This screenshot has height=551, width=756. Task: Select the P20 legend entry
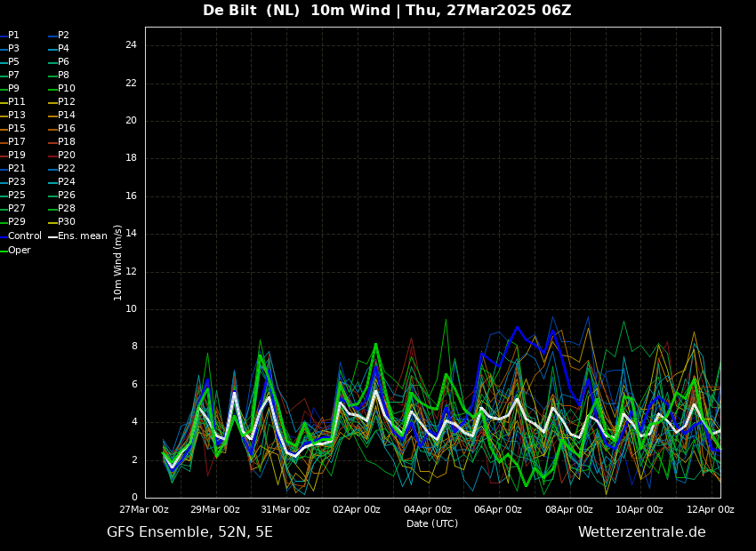coord(66,156)
